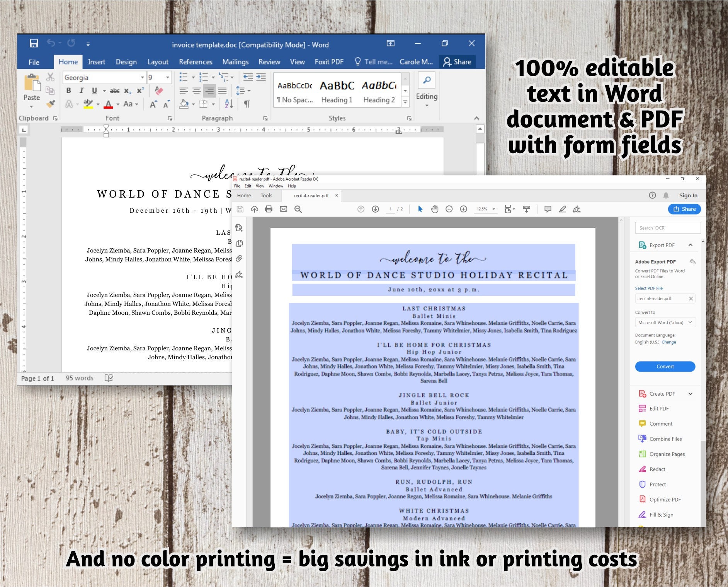Go to next page arrow in Acrobat
This screenshot has width=728, height=587.
coord(375,209)
